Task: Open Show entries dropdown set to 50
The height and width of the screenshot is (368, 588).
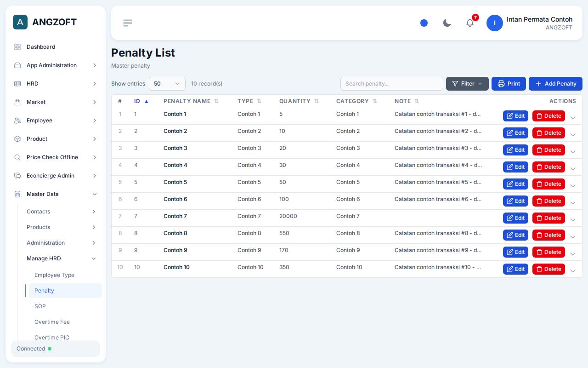Action: click(167, 84)
